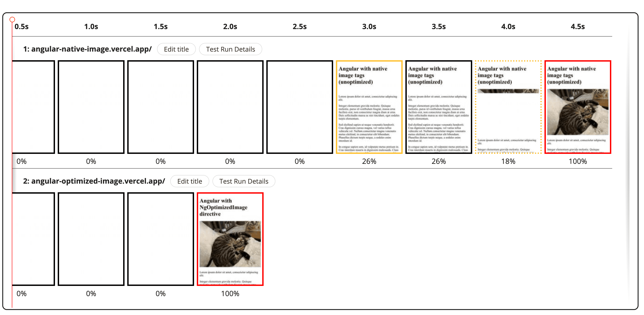Click 'Edit title' for angular-native-image

point(176,49)
